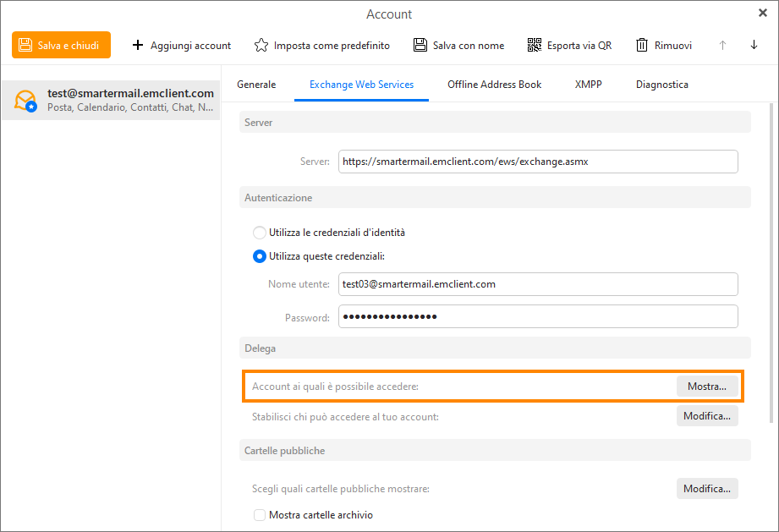Click Salva con nome floppy icon
779x532 pixels.
[x=420, y=45]
